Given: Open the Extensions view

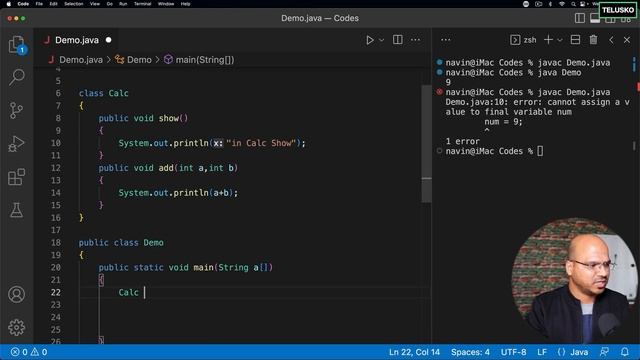Looking at the screenshot, I should click(x=17, y=177).
